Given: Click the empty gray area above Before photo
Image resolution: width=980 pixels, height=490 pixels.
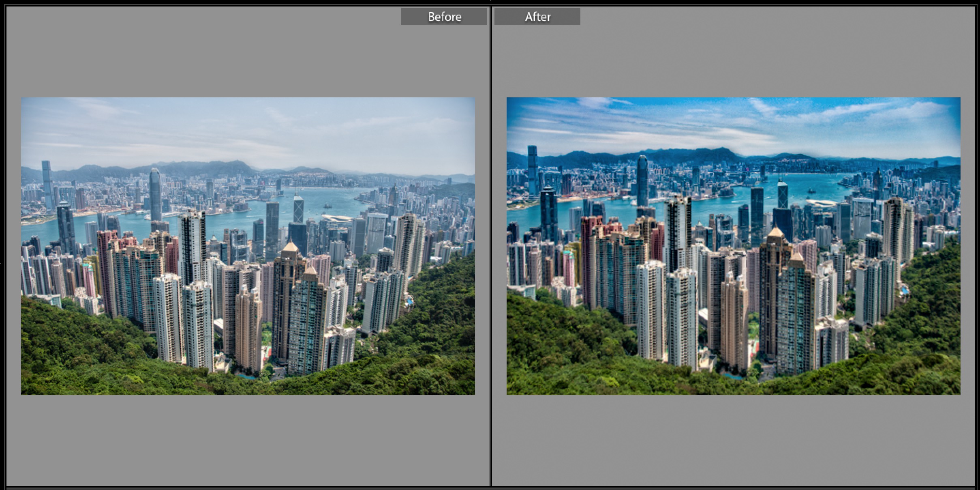Looking at the screenshot, I should (203, 57).
